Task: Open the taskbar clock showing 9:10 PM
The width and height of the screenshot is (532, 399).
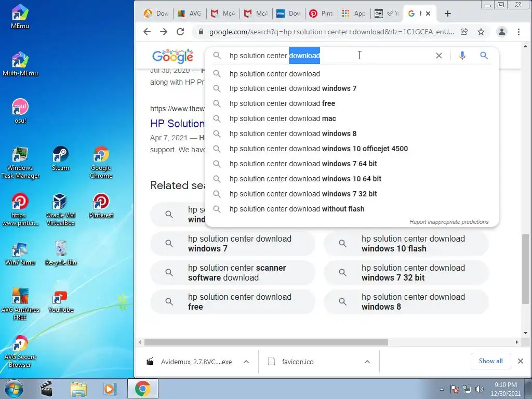Action: 505,389
